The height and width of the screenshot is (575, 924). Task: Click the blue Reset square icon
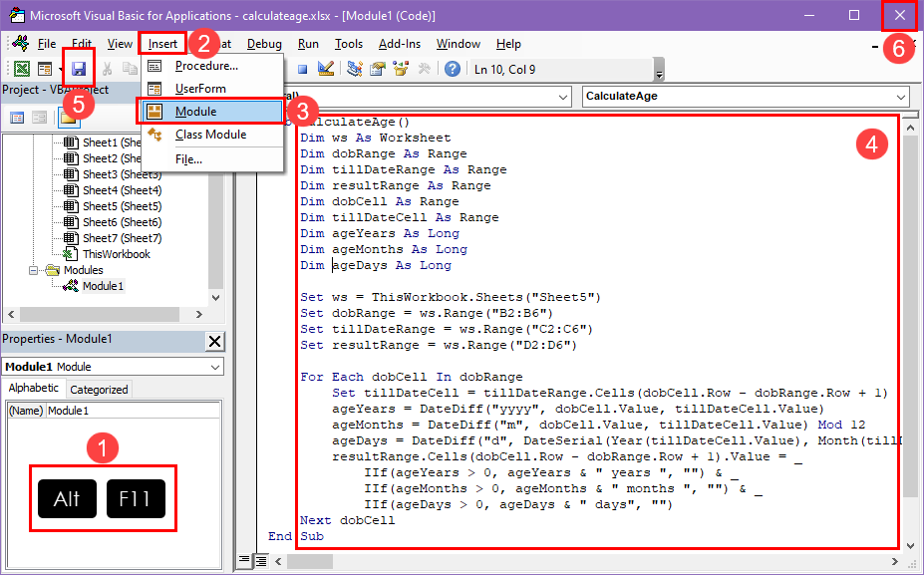[302, 70]
